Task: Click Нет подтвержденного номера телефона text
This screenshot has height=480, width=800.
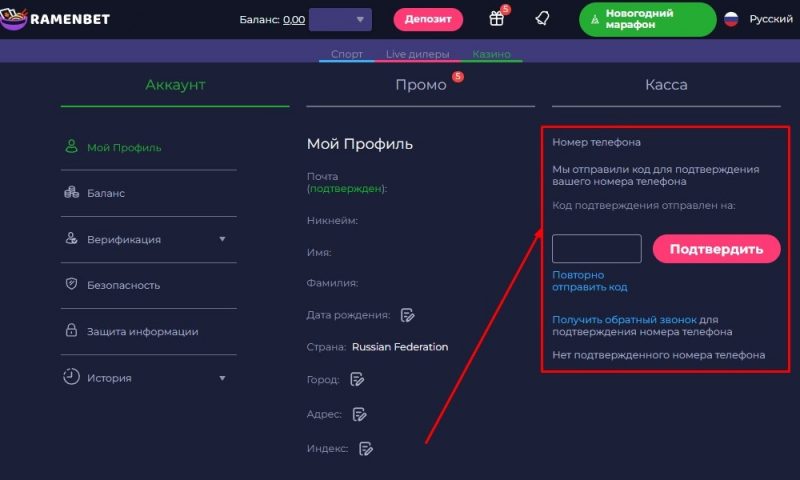Action: tap(659, 355)
